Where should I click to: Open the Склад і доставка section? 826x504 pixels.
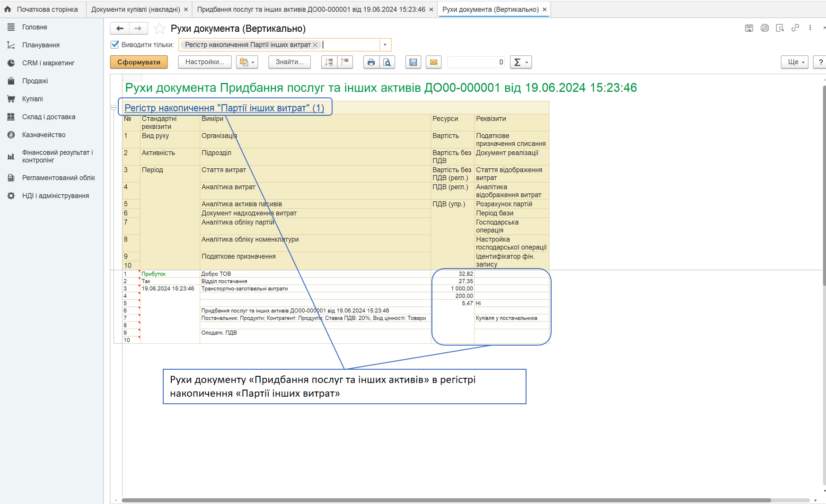point(52,117)
